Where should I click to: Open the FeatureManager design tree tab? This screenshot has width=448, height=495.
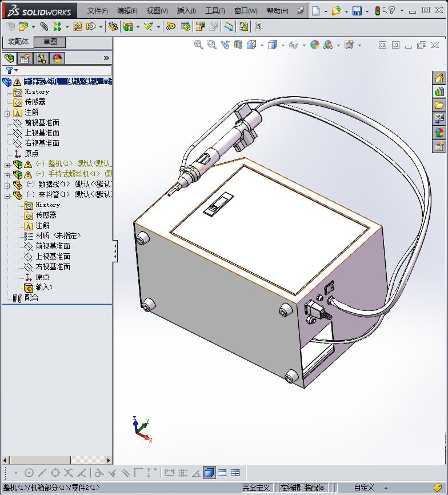(10, 58)
